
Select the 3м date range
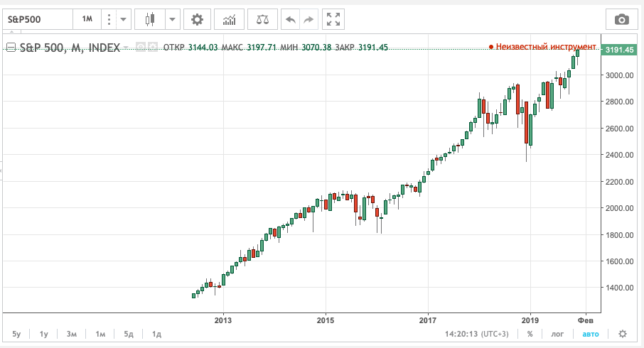[x=72, y=334]
